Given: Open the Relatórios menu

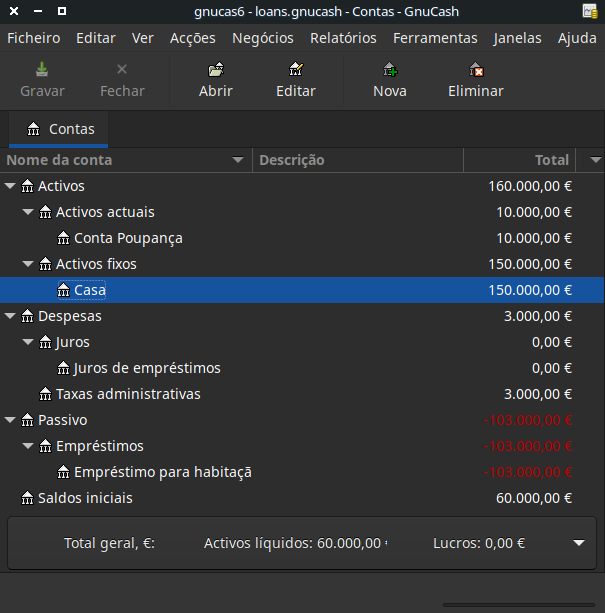Looking at the screenshot, I should pos(343,38).
